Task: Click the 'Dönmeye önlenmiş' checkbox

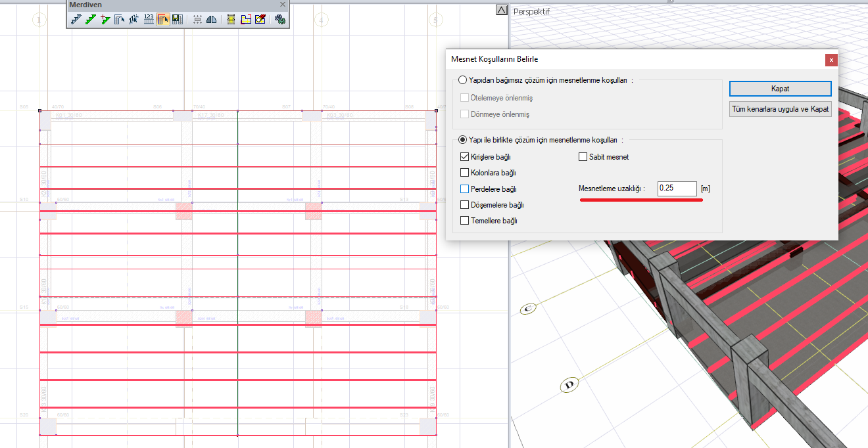Action: pos(465,114)
